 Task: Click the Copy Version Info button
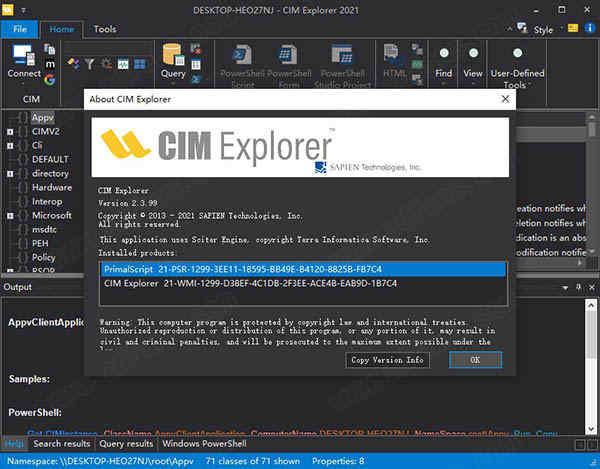coord(387,360)
